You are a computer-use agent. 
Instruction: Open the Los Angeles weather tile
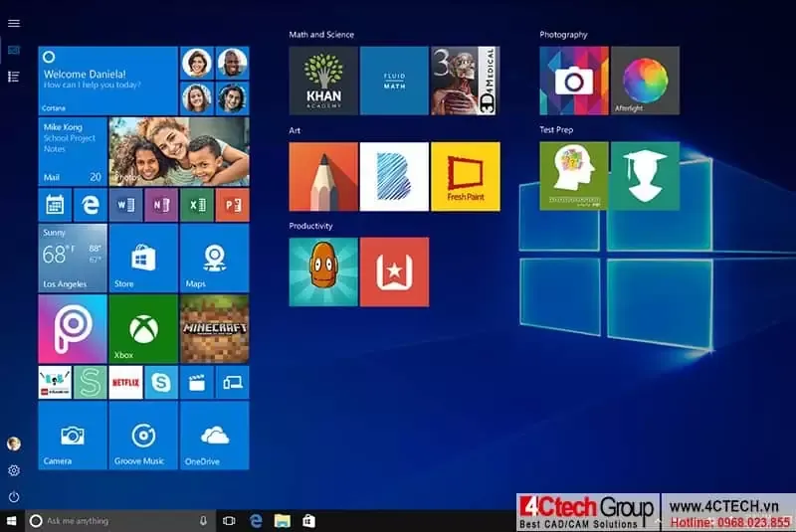click(73, 259)
